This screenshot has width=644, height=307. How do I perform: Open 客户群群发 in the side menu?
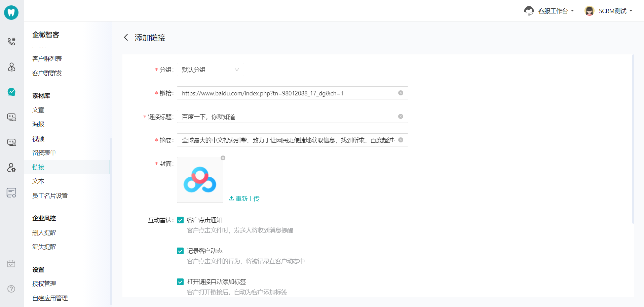click(47, 73)
